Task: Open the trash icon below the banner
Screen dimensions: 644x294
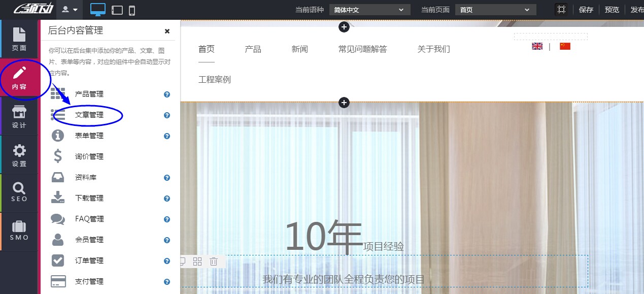Action: tap(214, 261)
